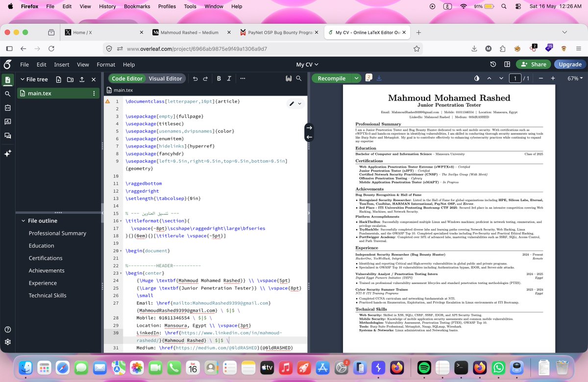The image size is (588, 382).
Task: Zoom out of the PDF
Action: point(541,78)
